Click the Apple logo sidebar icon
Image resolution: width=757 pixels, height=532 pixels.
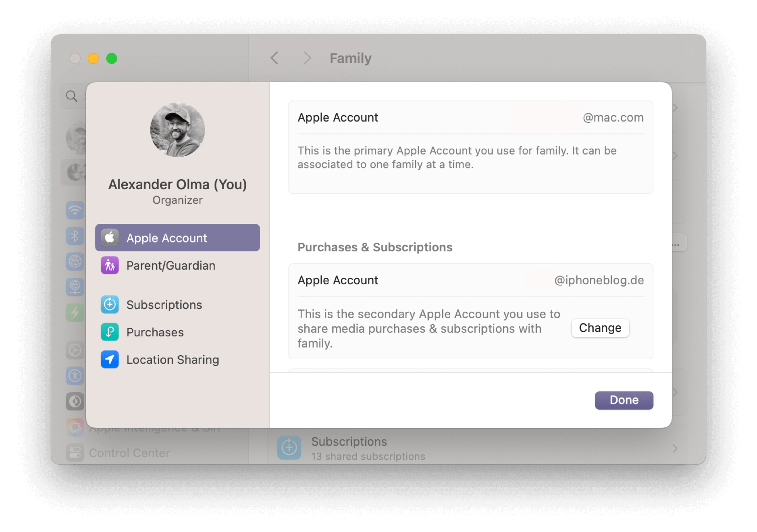point(110,238)
